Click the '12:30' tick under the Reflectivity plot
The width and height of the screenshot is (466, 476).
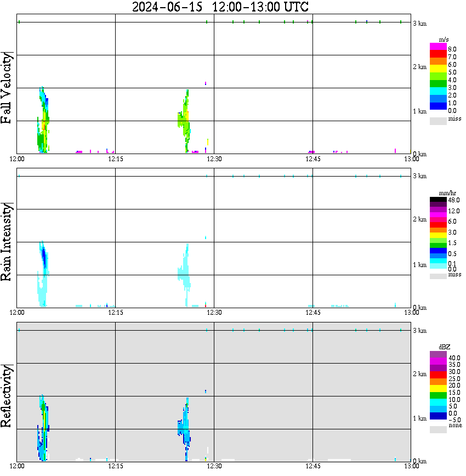tap(214, 466)
